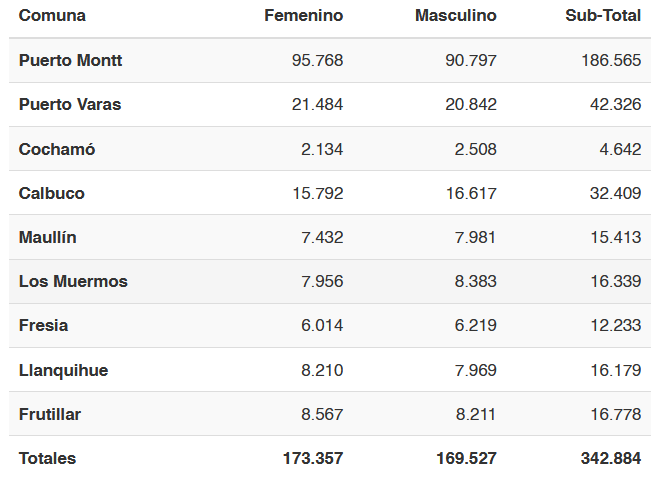The image size is (657, 482).
Task: Select the Maullín comuna cell
Action: point(48,237)
